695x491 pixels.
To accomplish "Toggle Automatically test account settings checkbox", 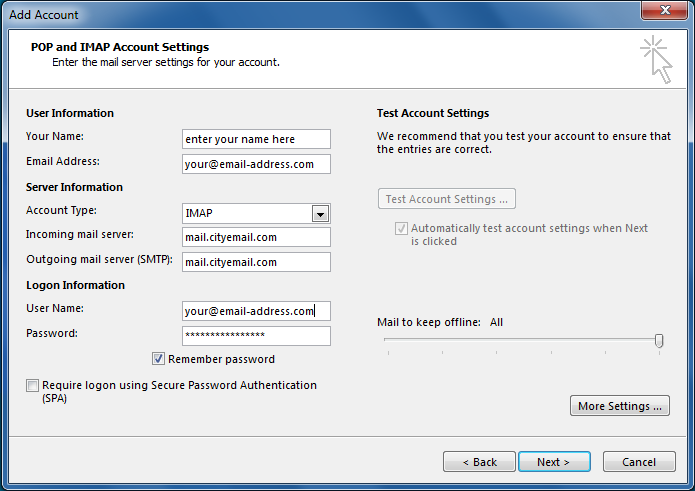I will point(401,229).
